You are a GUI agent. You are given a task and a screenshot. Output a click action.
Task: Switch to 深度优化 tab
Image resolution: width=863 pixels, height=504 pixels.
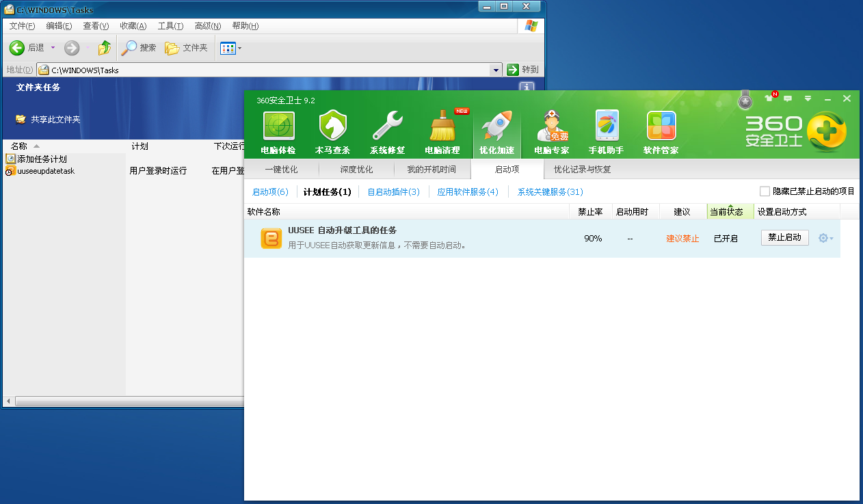pyautogui.click(x=356, y=170)
